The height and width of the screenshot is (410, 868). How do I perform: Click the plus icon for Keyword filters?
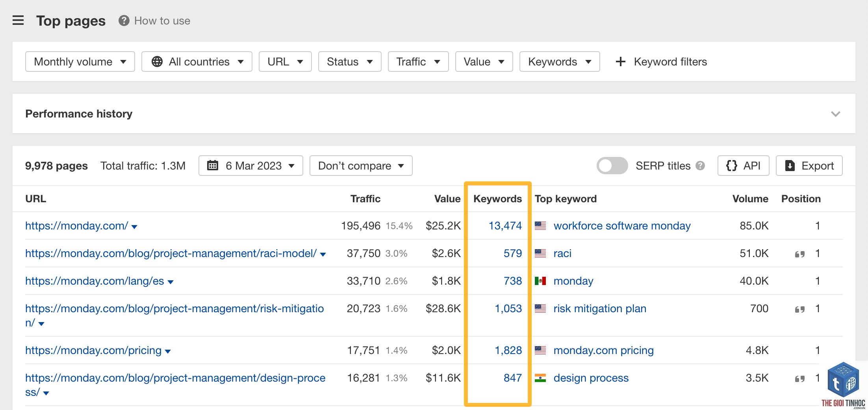click(621, 61)
